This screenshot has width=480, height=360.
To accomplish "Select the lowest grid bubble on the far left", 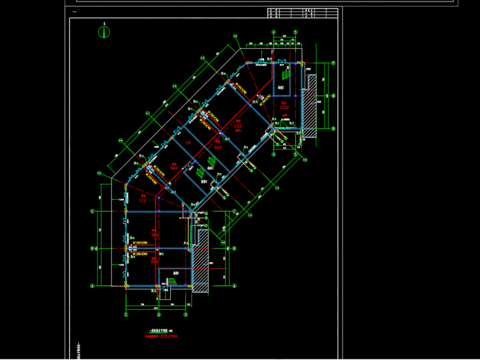I will pos(93,286).
